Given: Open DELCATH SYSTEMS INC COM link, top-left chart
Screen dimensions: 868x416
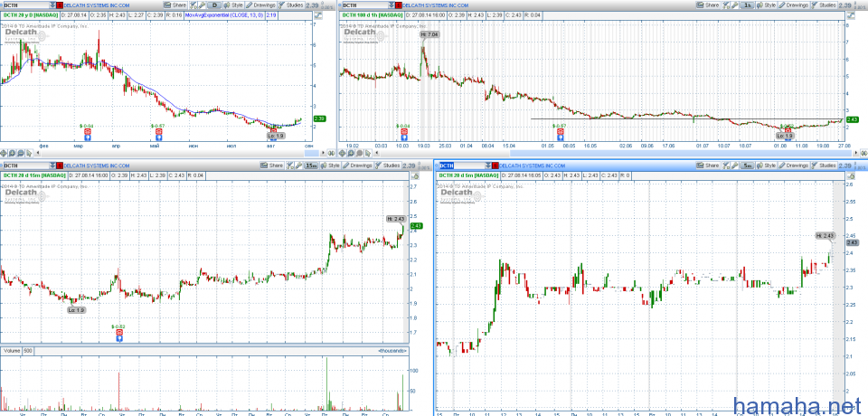Looking at the screenshot, I should [97, 5].
